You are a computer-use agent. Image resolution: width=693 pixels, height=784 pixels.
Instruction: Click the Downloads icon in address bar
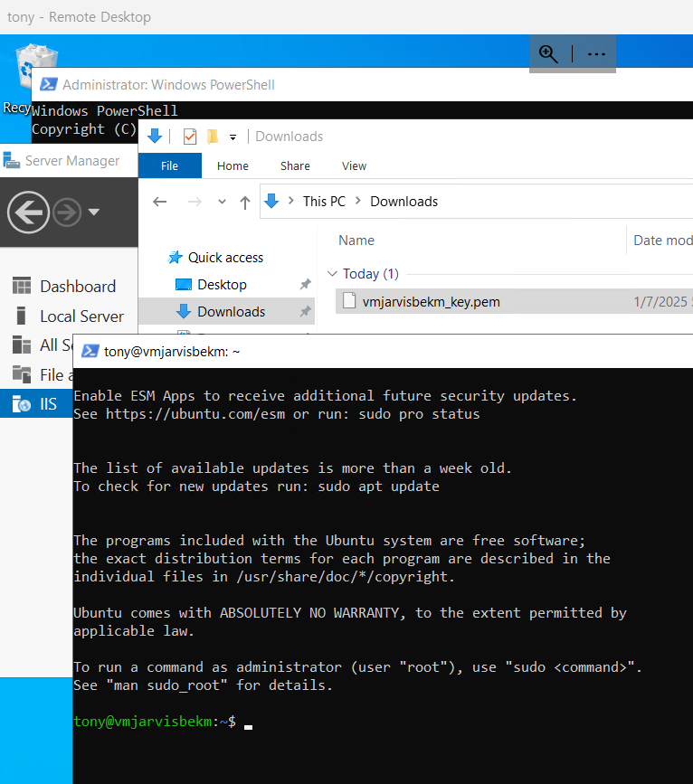point(271,201)
